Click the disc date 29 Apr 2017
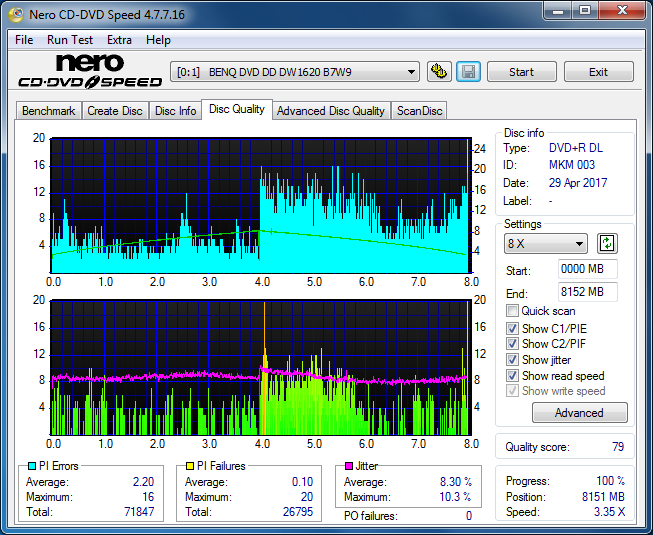This screenshot has height=535, width=653. point(578,183)
